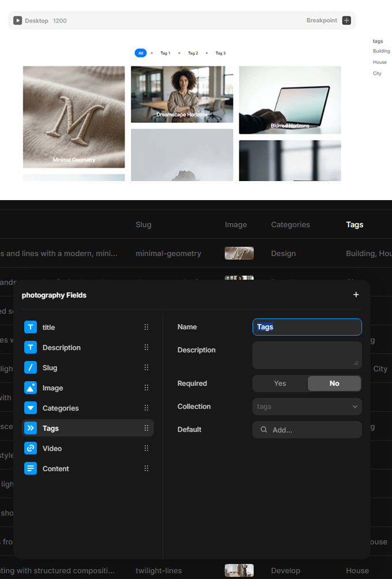Set Required to No
The height and width of the screenshot is (579, 392).
coord(334,384)
